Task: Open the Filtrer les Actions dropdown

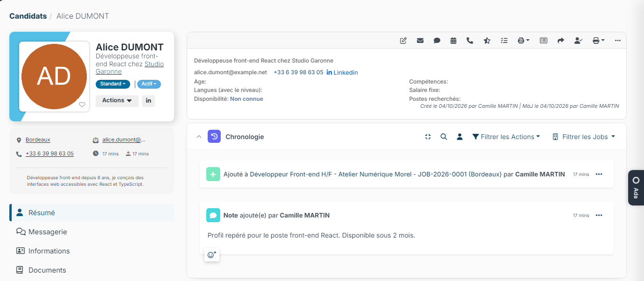Action: click(506, 137)
